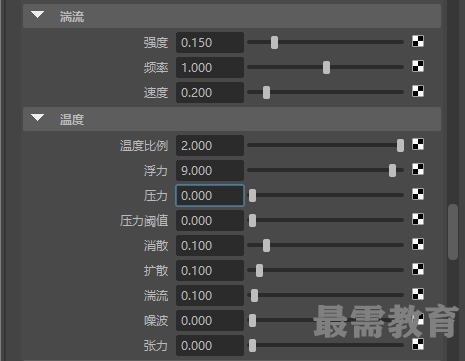Click the 张力 attribute label

pyautogui.click(x=156, y=346)
